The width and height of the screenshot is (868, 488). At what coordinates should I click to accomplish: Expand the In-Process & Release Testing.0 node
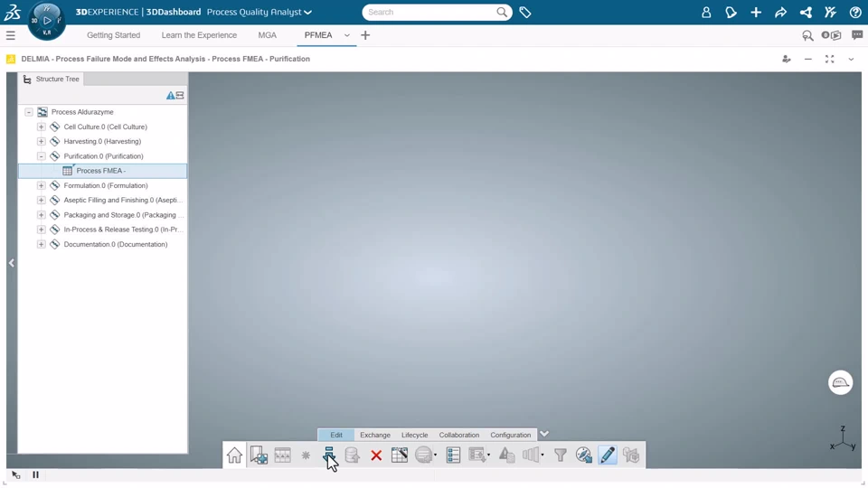(41, 229)
